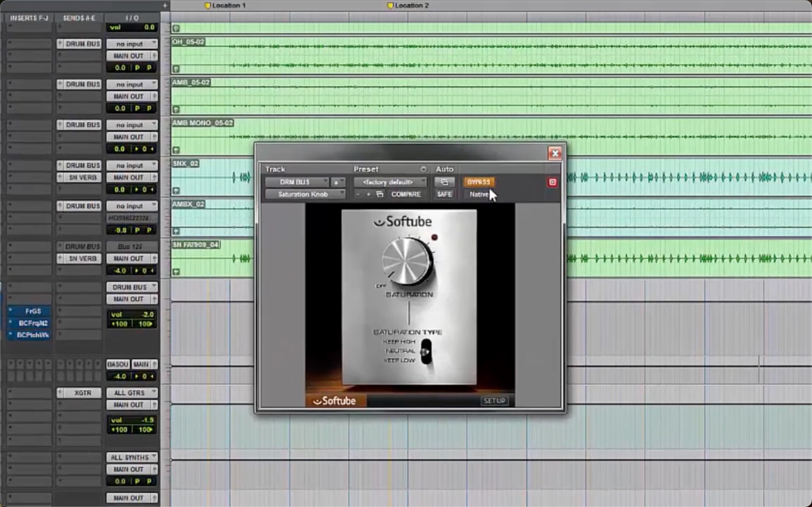Toggle the COMPARE button

pyautogui.click(x=406, y=194)
